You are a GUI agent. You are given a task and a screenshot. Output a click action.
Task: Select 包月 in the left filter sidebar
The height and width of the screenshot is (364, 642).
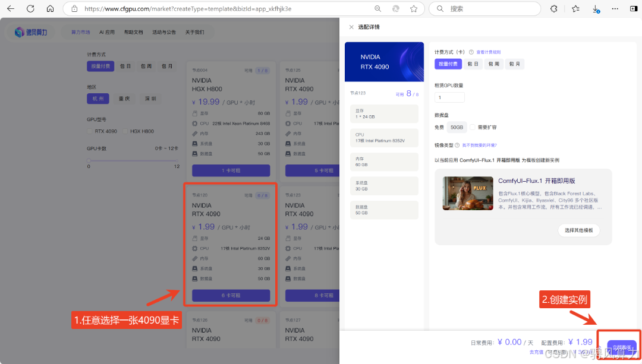pyautogui.click(x=167, y=66)
